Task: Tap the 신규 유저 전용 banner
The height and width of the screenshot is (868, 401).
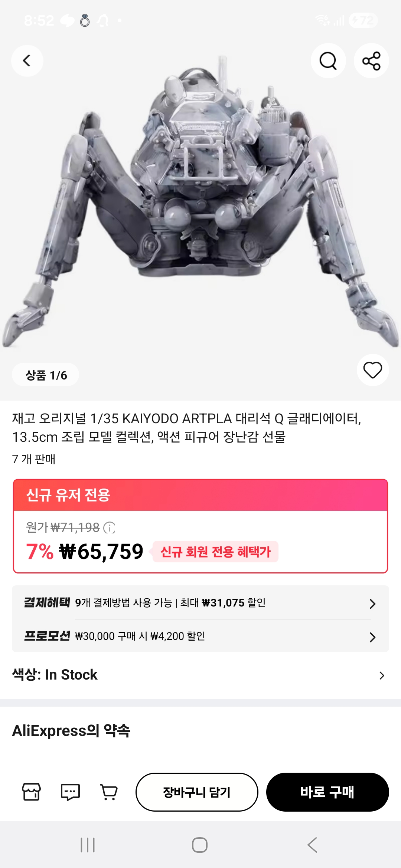Action: (200, 495)
